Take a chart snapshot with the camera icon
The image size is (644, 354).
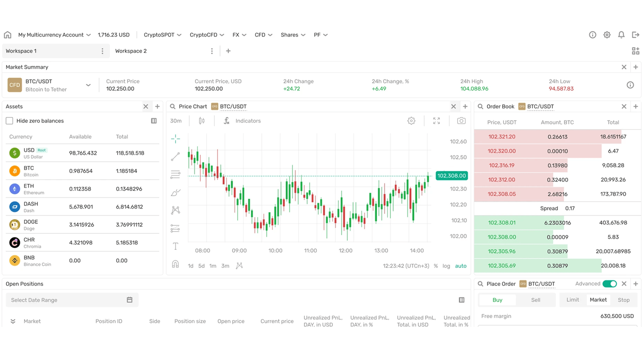461,121
